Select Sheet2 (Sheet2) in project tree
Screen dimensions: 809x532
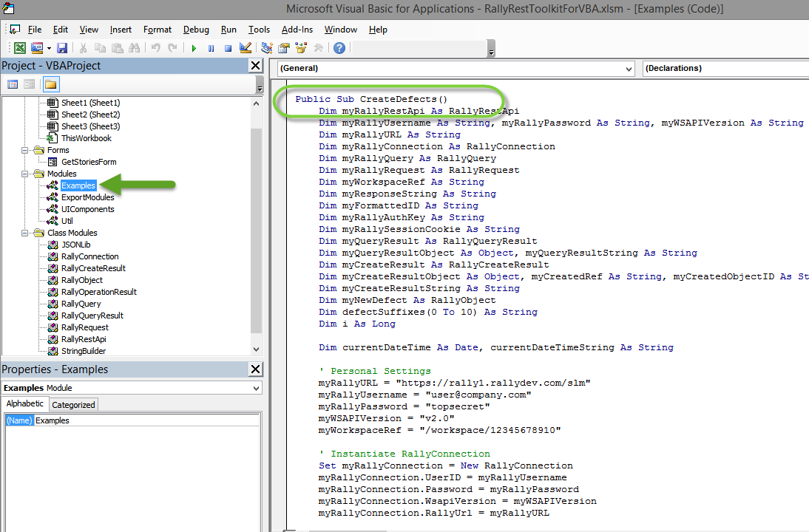pos(90,115)
